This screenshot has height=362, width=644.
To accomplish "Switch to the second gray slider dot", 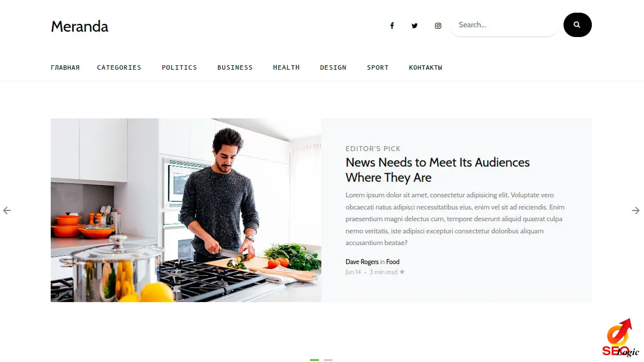I will [x=328, y=360].
